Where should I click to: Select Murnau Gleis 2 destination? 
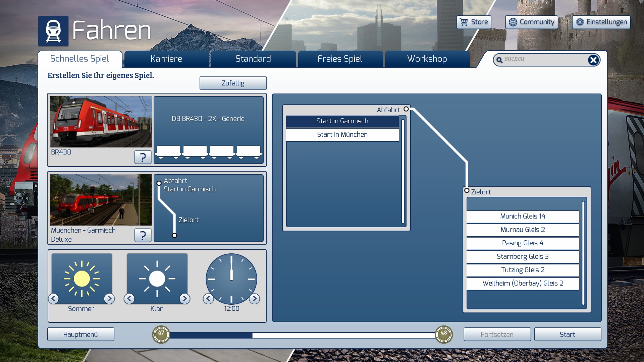click(523, 230)
